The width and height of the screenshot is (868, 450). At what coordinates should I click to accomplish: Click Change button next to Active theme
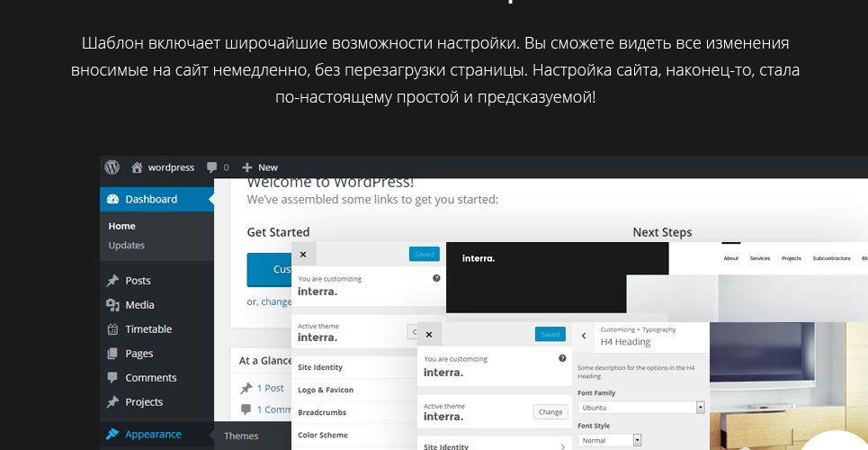coord(550,412)
